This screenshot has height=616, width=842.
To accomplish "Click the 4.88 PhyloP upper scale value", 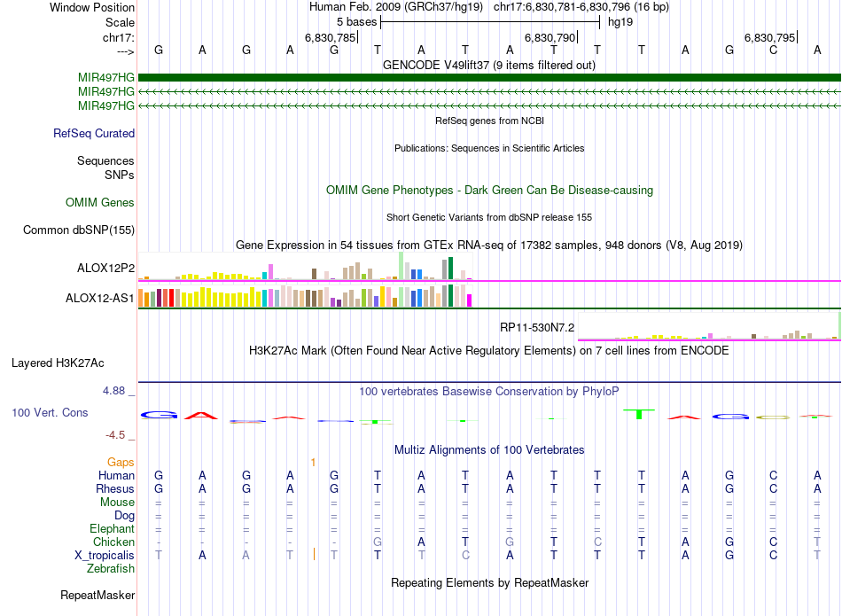I will click(113, 391).
